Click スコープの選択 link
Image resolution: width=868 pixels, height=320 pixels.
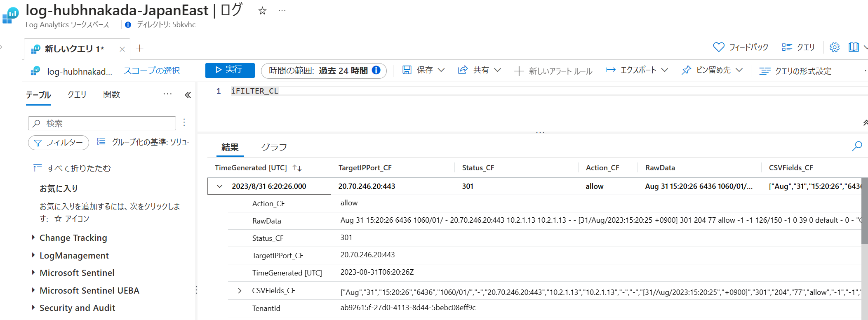click(152, 71)
